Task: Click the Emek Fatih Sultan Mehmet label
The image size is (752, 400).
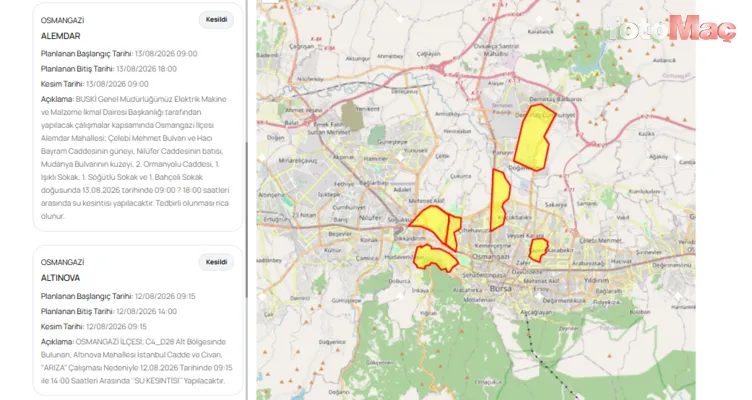Action: point(329,128)
